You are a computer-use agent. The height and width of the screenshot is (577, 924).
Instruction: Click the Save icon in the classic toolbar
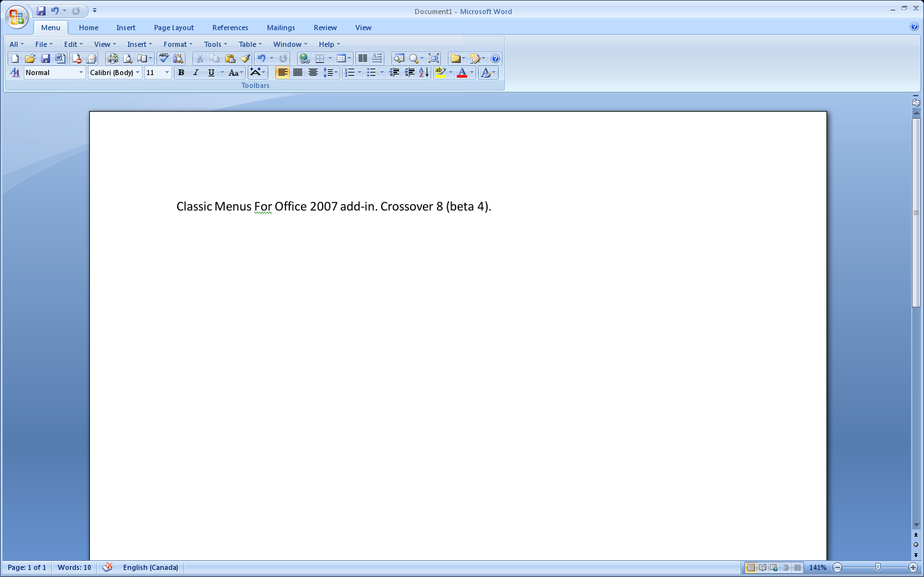(46, 58)
